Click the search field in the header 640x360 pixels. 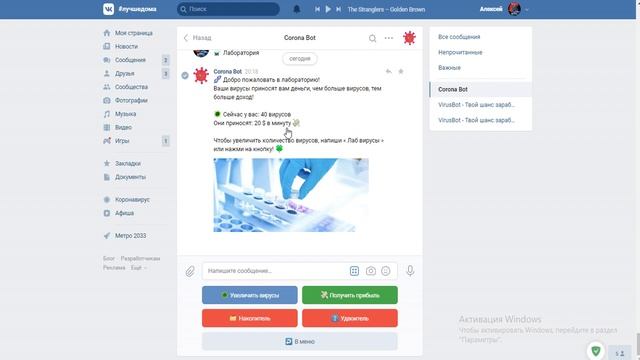click(x=229, y=9)
